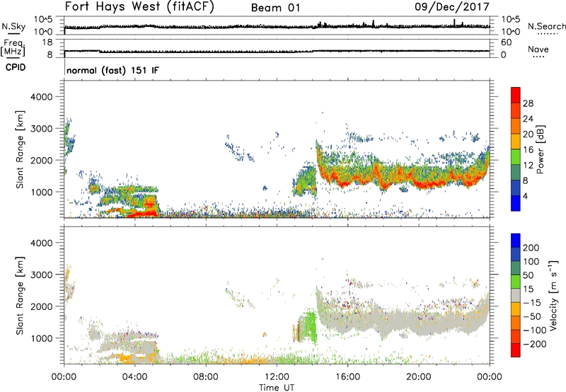This screenshot has width=566, height=392.
Task: Click the "-200" velocity colorbar label
Action: (534, 344)
